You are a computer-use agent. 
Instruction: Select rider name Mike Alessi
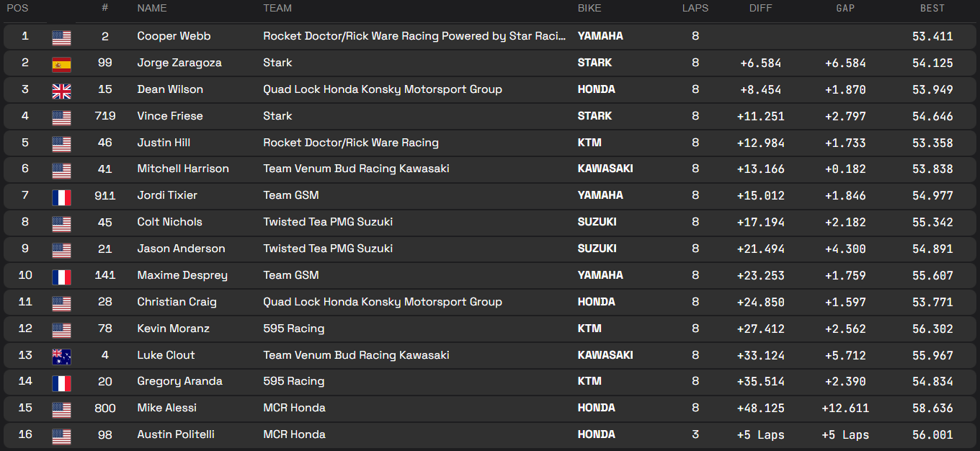(x=166, y=408)
